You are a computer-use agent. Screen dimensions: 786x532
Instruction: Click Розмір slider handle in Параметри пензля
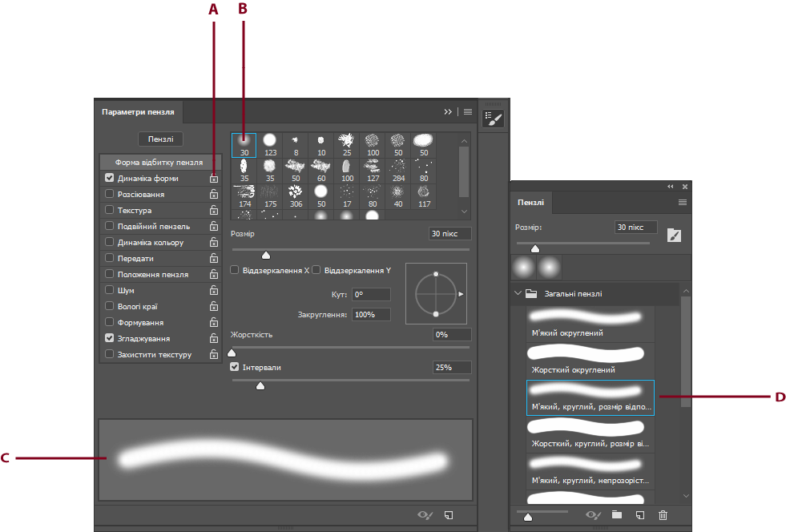pos(266,256)
